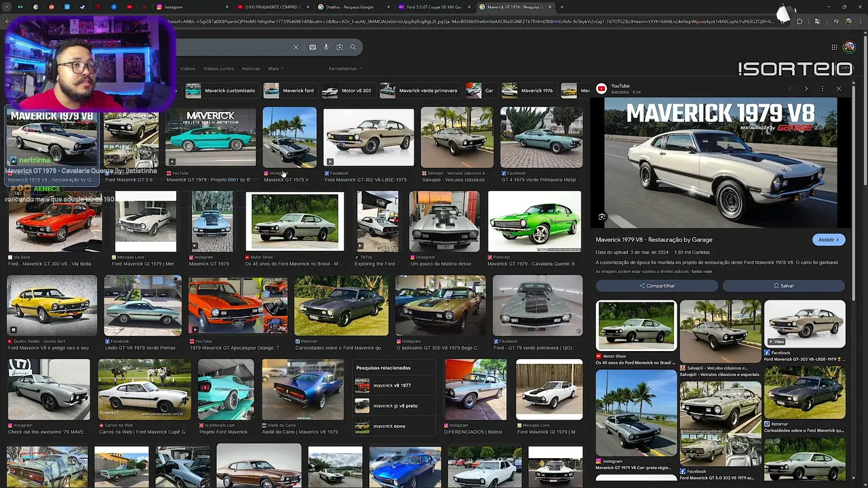Open the large Maverick 1979 V8 preview image
868x488 pixels.
[x=719, y=163]
